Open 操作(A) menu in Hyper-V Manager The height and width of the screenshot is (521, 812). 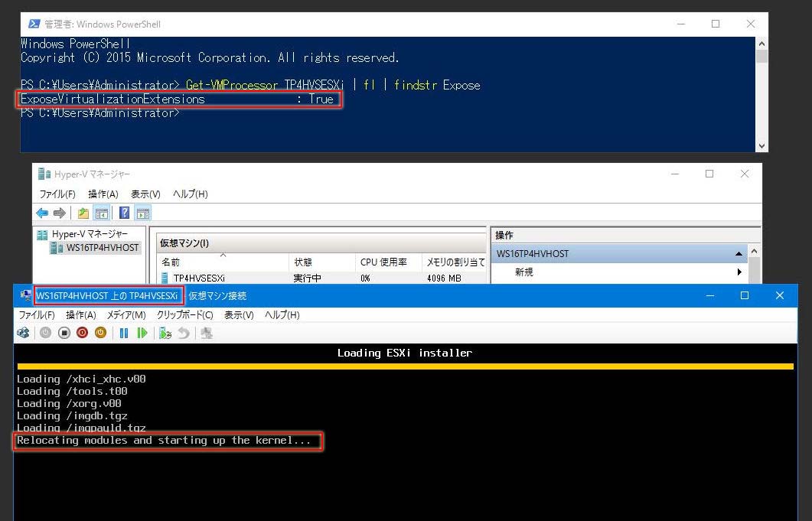point(103,194)
